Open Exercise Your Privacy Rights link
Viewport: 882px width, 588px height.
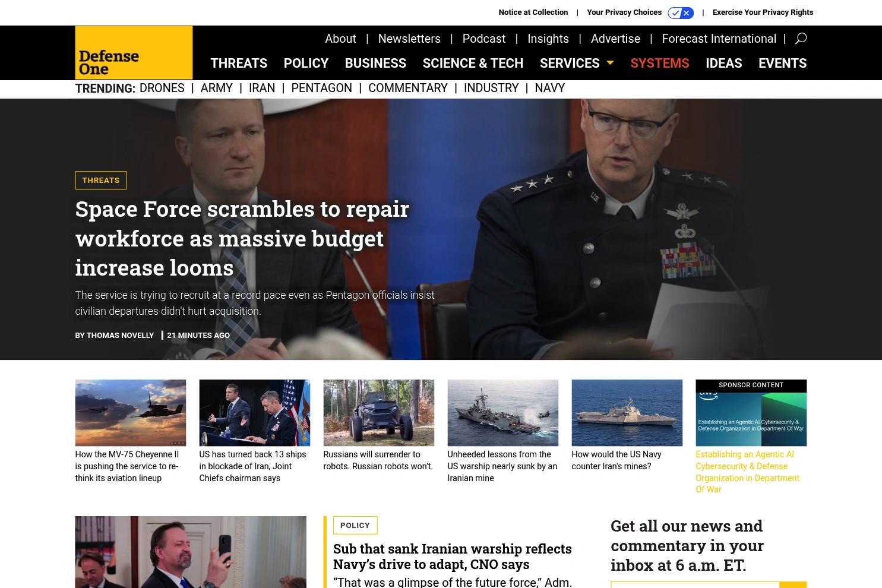(763, 12)
